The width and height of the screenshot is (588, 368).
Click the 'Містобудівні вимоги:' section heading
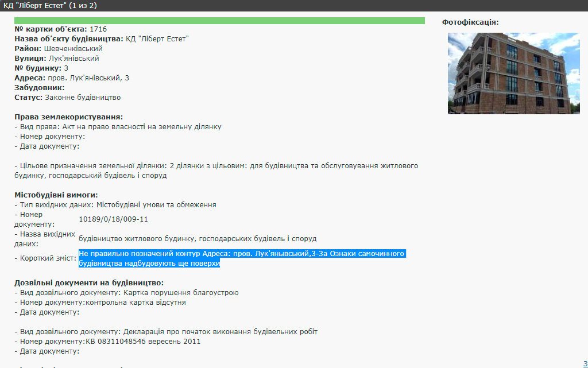tap(56, 195)
